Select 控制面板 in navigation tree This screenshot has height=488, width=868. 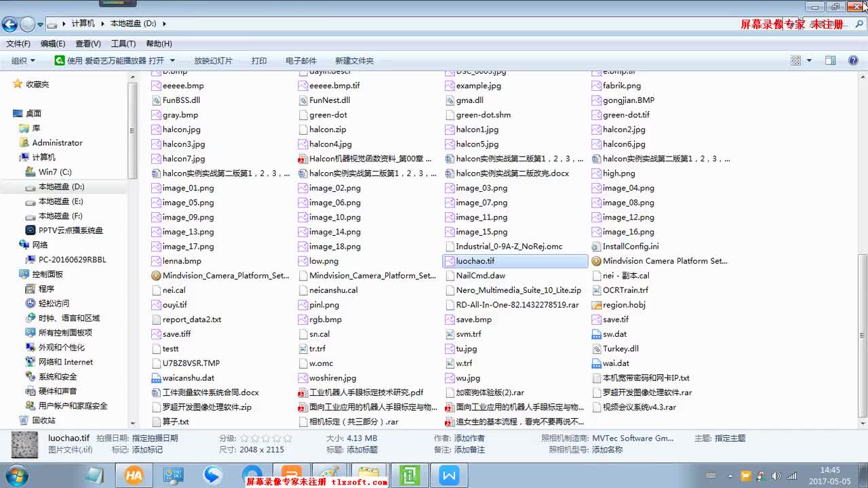pos(47,274)
